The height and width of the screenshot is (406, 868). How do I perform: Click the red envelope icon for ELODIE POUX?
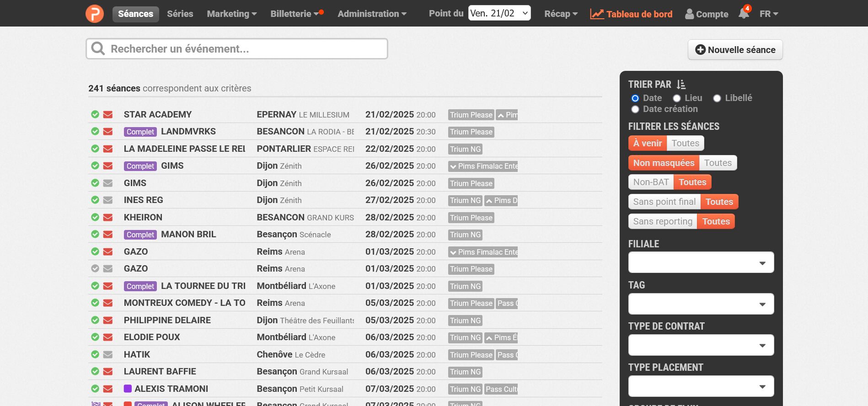pos(108,337)
